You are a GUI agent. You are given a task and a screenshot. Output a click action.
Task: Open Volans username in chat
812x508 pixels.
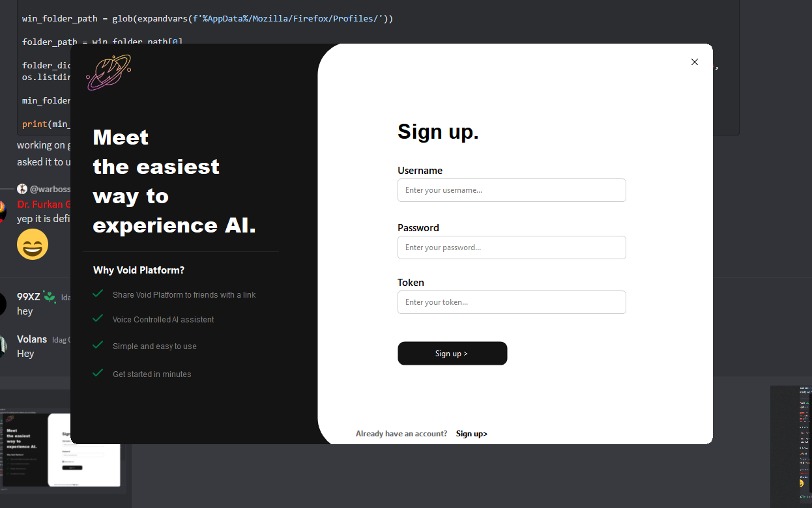32,339
